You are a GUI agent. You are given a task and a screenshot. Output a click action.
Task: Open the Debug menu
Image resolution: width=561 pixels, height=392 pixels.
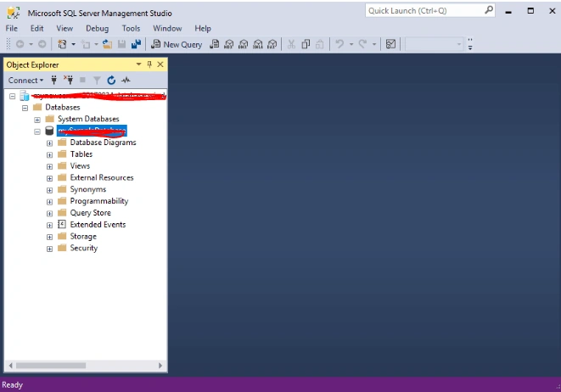pyautogui.click(x=98, y=28)
